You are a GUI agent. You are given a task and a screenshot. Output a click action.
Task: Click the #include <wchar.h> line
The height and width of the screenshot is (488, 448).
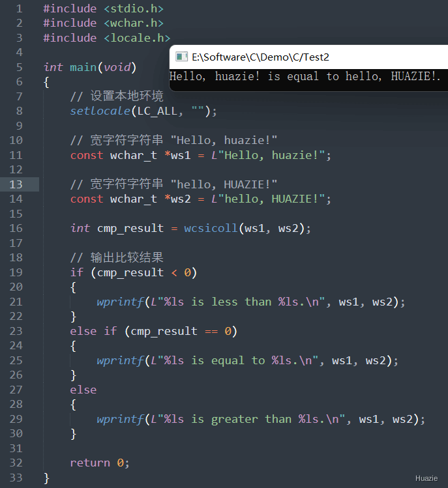(104, 23)
